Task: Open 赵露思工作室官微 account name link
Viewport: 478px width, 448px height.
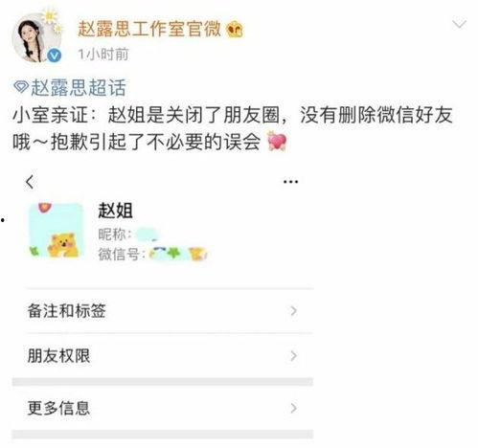Action: (149, 29)
